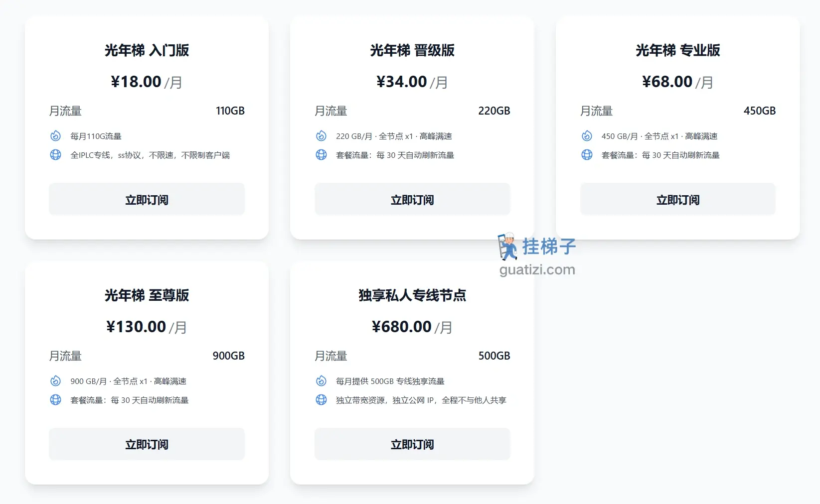Screen dimensions: 820x504
Task: Click globe icon in 晋级版 plan
Action: pos(321,155)
